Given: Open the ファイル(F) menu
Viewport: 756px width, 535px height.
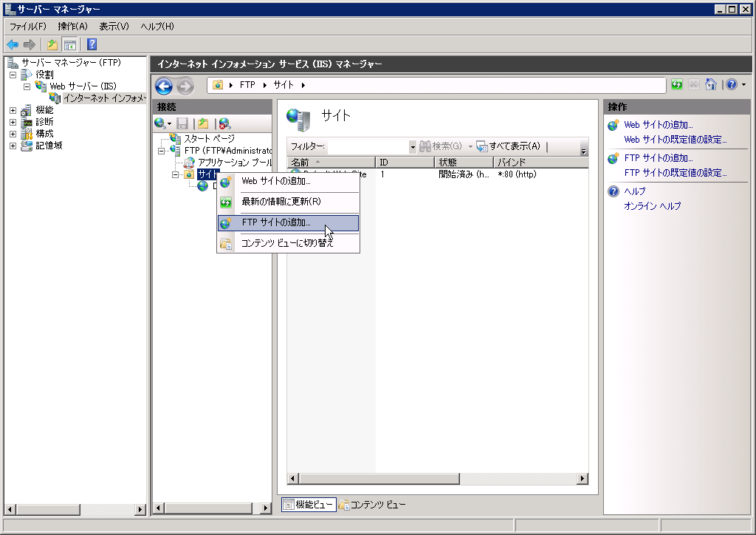Looking at the screenshot, I should pyautogui.click(x=28, y=27).
